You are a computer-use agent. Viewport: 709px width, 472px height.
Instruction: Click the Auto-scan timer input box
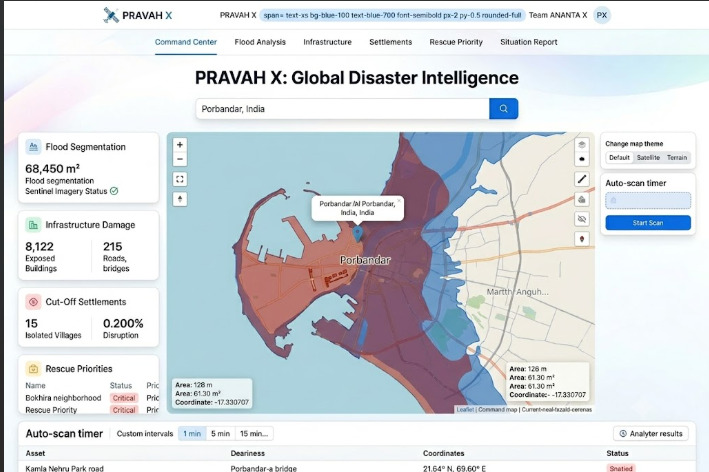(x=648, y=200)
